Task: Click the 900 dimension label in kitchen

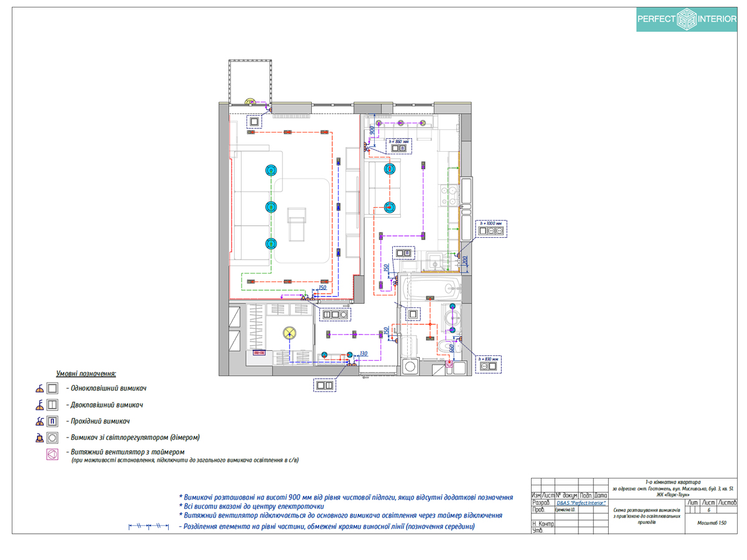Action: (x=372, y=131)
